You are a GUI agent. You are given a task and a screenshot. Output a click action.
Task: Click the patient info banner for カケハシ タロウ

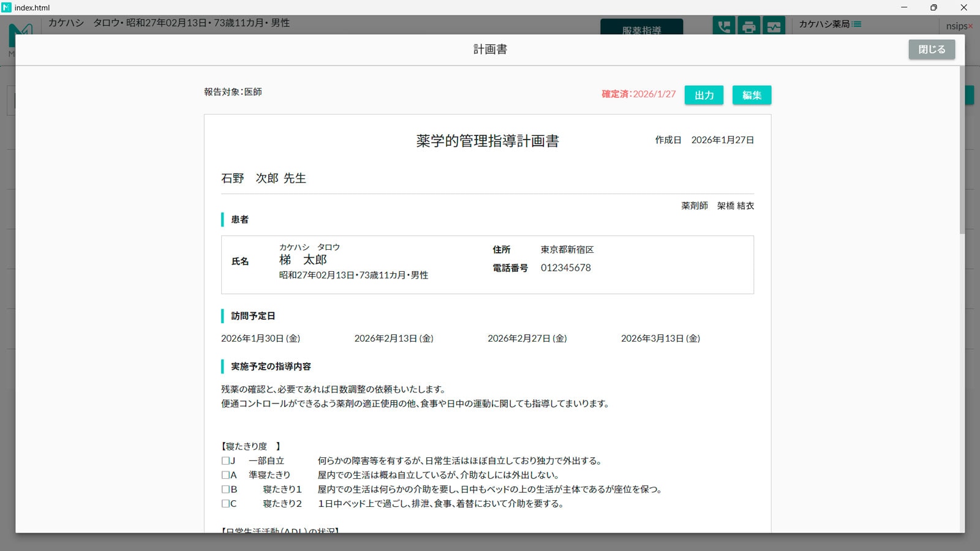168,23
